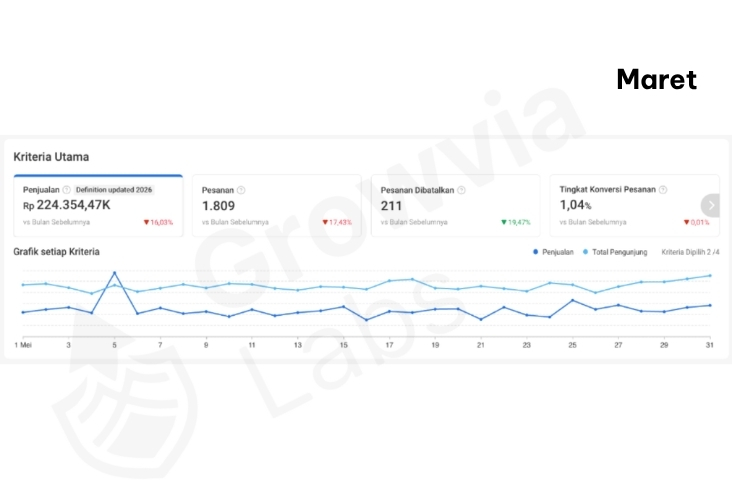Click the 1,04% conversion rate value
The image size is (732, 500).
[x=576, y=205]
